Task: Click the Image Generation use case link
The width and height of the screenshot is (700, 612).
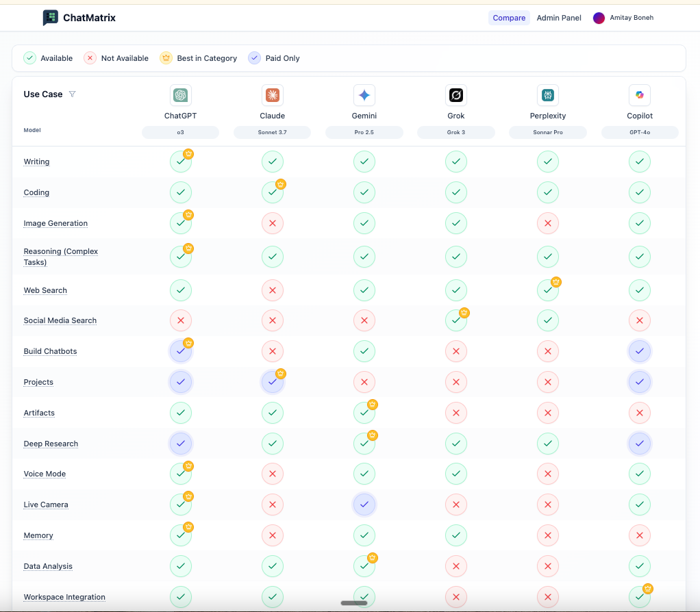Action: pyautogui.click(x=55, y=223)
